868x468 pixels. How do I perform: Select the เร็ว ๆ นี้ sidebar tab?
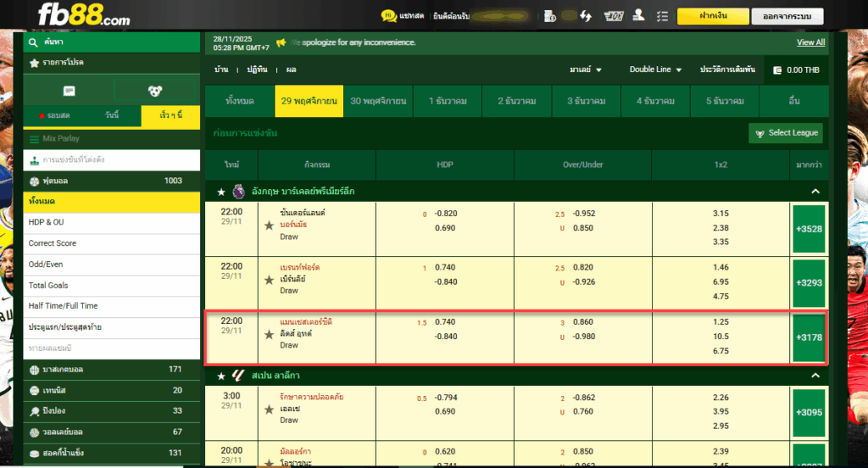click(170, 116)
